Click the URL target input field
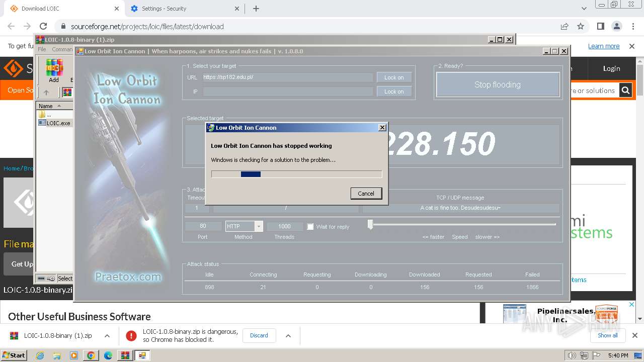Screen dimensions: 644x362 (x=288, y=77)
